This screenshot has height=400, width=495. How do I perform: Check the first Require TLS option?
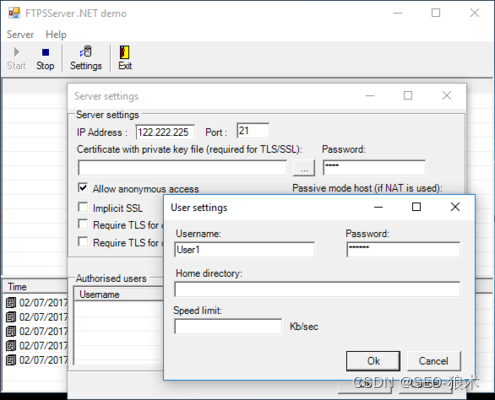[x=83, y=224]
